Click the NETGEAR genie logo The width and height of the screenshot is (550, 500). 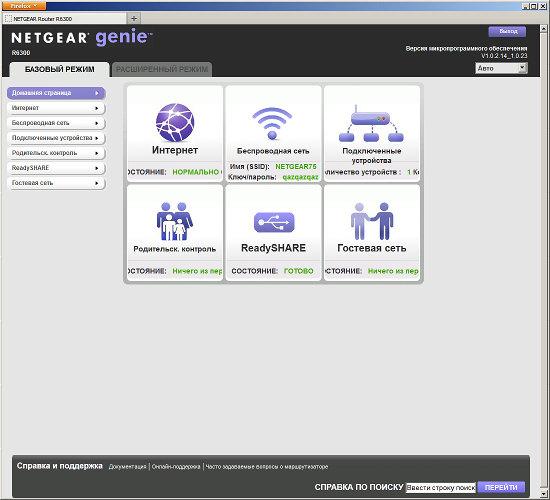click(82, 38)
